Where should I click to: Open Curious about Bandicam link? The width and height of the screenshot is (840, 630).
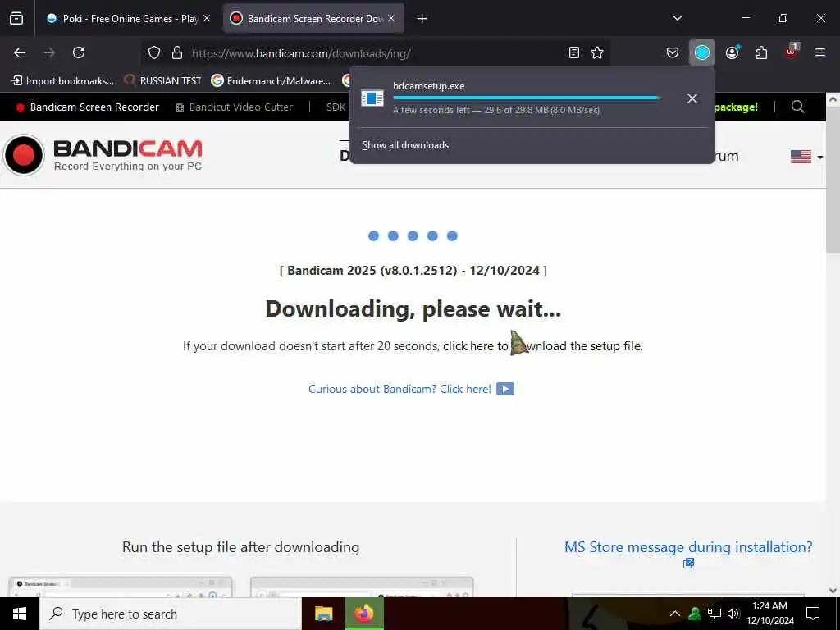(x=399, y=389)
